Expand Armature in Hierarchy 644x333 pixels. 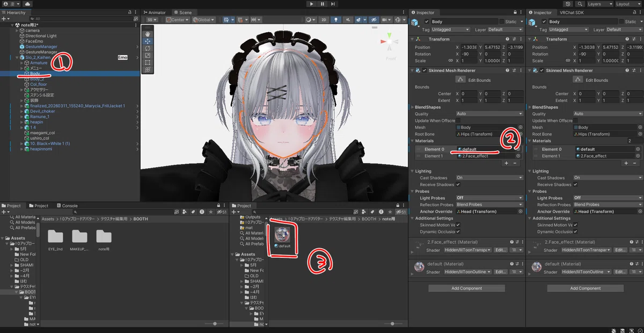[21, 63]
